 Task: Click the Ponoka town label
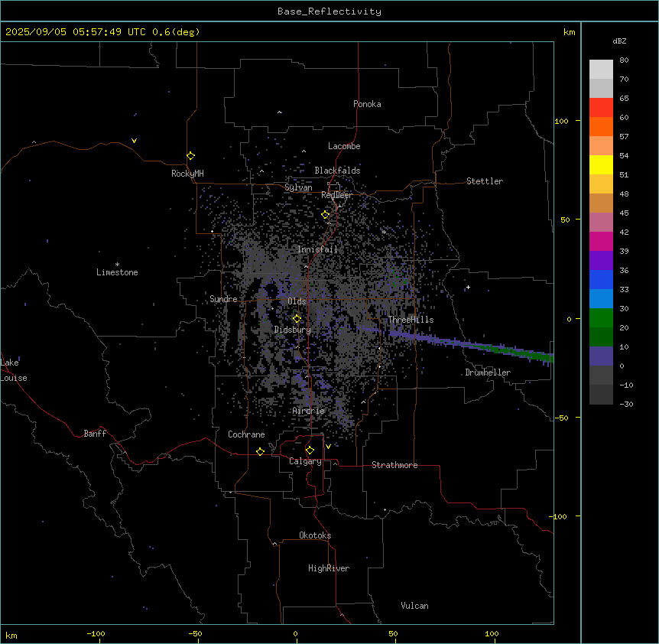(x=367, y=104)
